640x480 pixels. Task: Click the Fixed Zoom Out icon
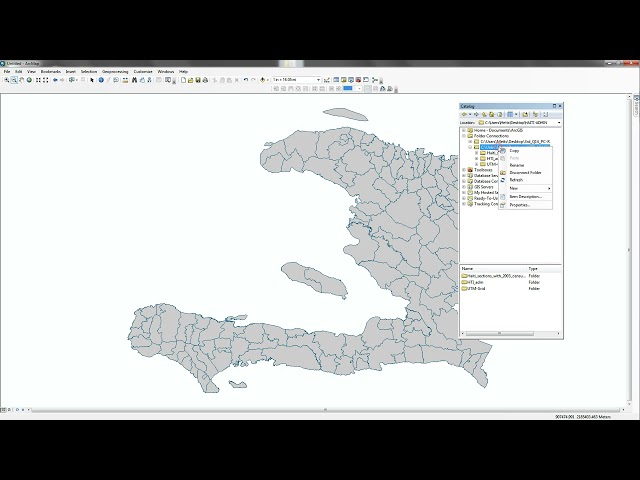click(x=46, y=80)
